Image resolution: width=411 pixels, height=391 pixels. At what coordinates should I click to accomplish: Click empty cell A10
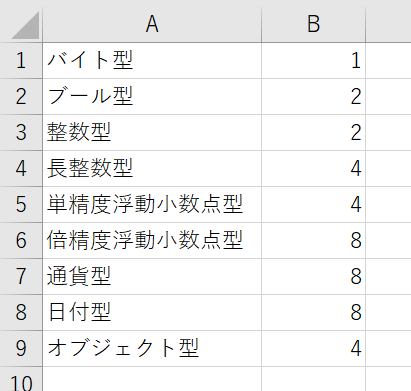coord(152,379)
